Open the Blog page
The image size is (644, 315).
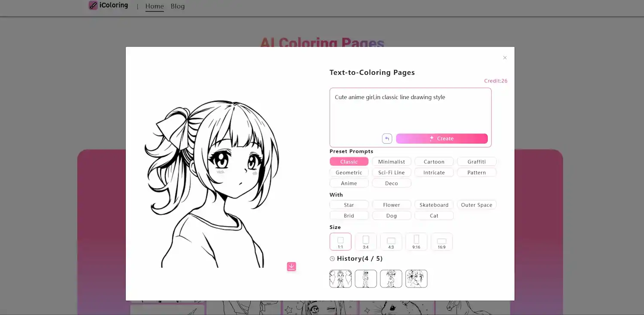(178, 6)
